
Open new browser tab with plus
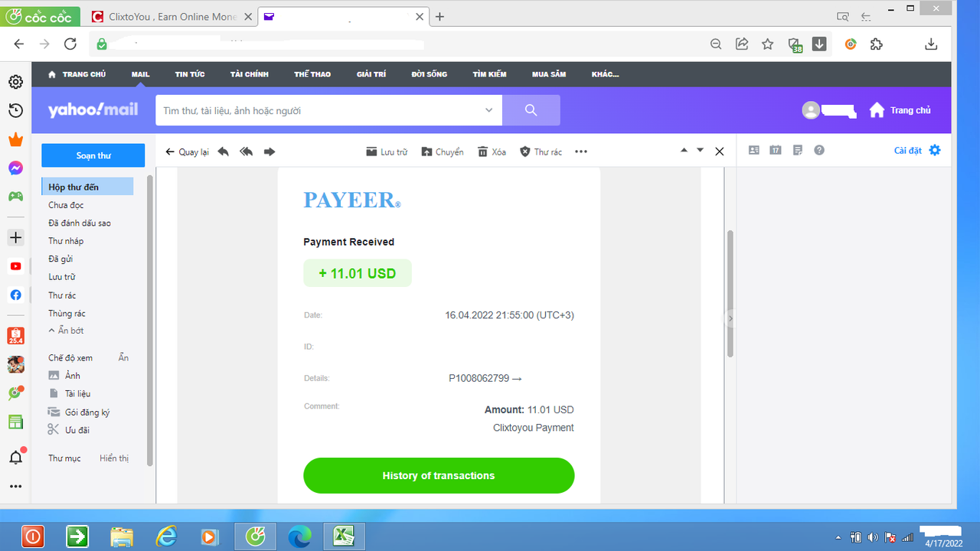point(439,16)
